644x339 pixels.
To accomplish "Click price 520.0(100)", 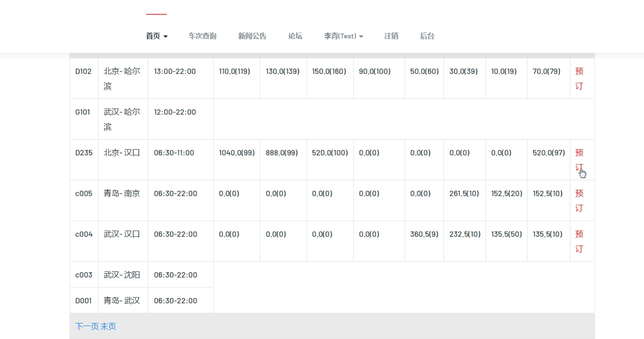I will 330,153.
